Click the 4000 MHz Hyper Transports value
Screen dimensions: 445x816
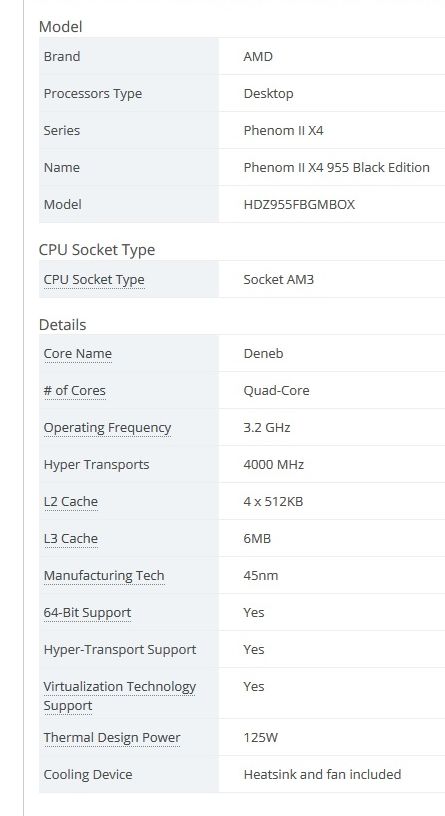(x=274, y=464)
